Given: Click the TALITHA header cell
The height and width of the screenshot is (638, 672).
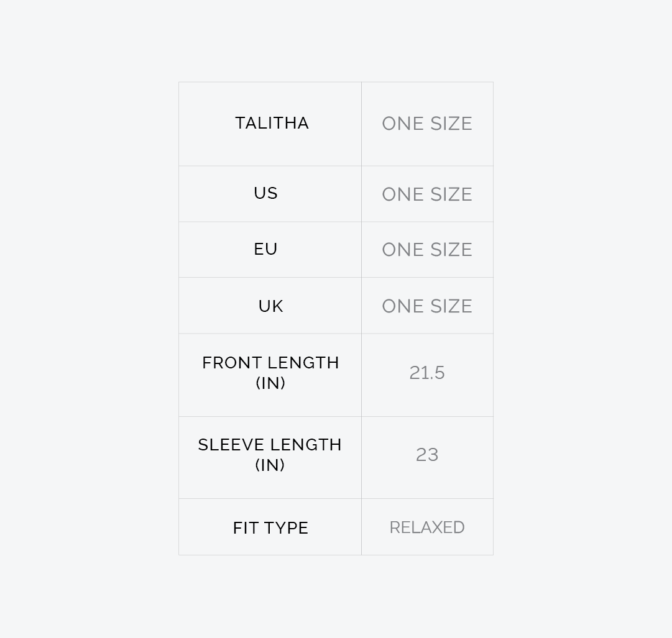Looking at the screenshot, I should coord(272,123).
